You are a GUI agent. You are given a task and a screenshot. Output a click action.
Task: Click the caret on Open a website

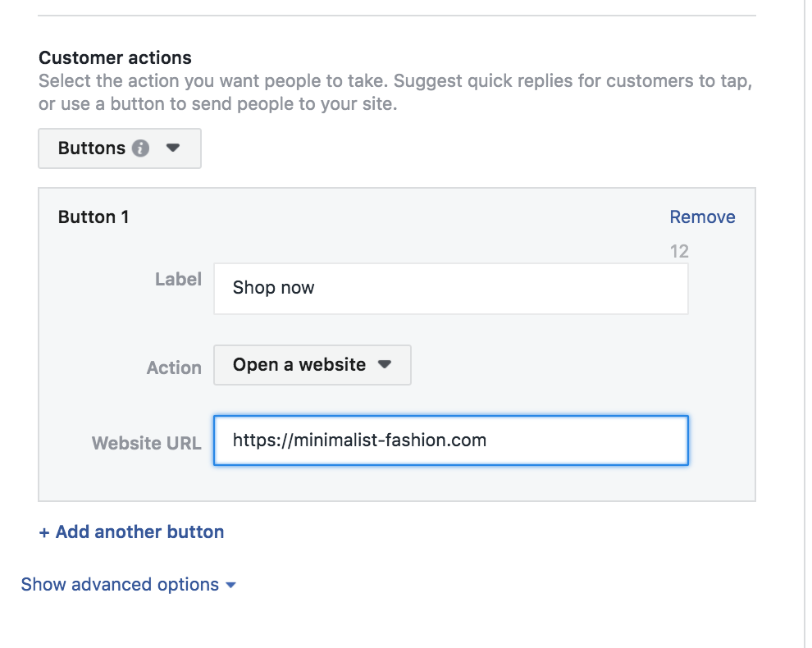pos(384,365)
